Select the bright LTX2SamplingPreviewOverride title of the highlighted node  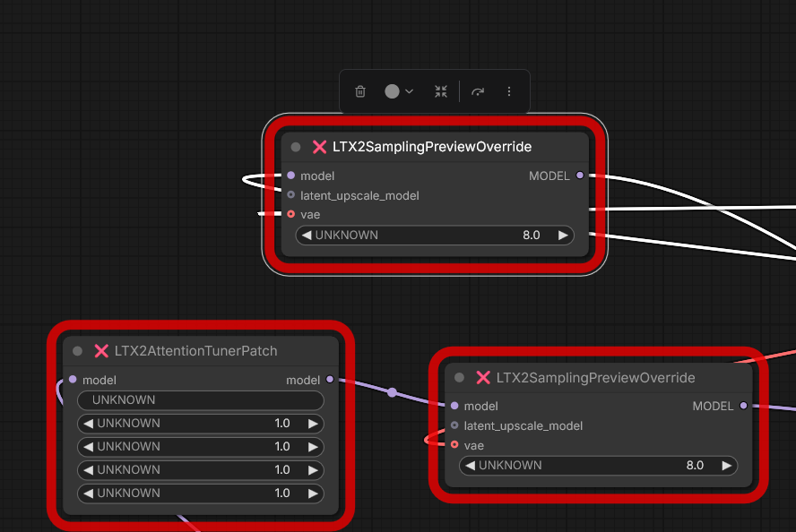(x=432, y=147)
